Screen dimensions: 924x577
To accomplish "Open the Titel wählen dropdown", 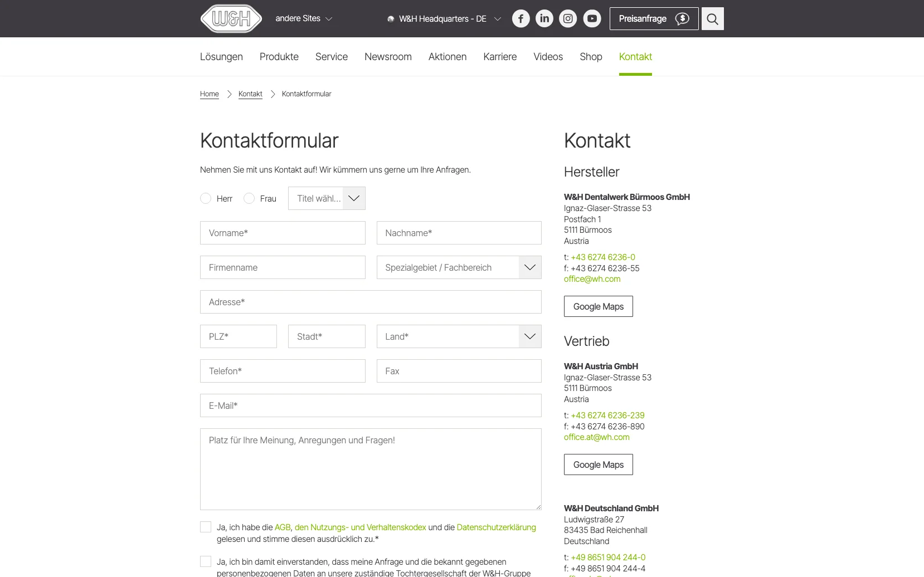I will 327,198.
